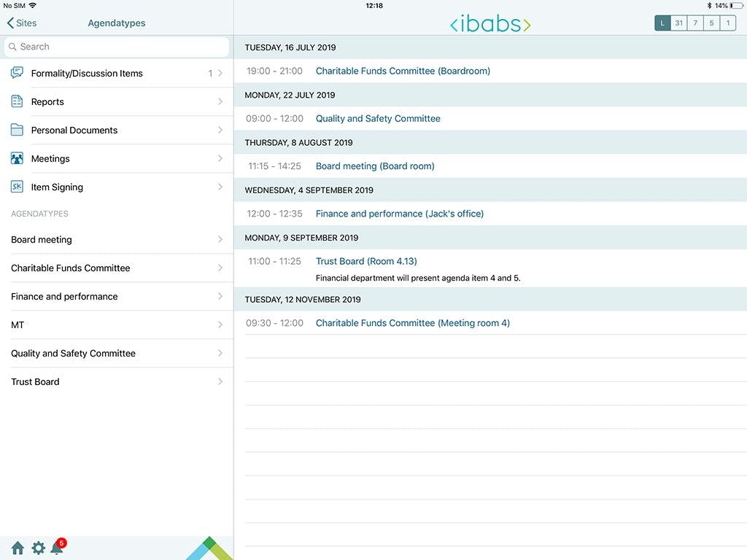Tap the battery indicator icon
This screenshot has height=560, width=747.
736,6
